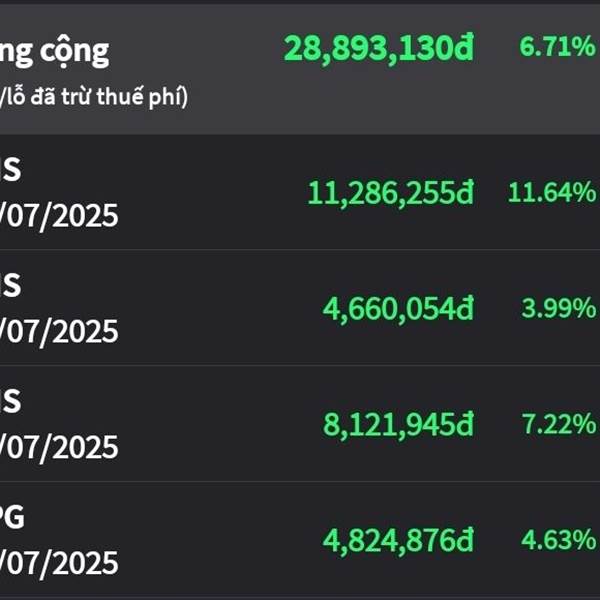The image size is (600, 600).
Task: Click the ticker symbol in the 11.64% row
Action: [10, 170]
